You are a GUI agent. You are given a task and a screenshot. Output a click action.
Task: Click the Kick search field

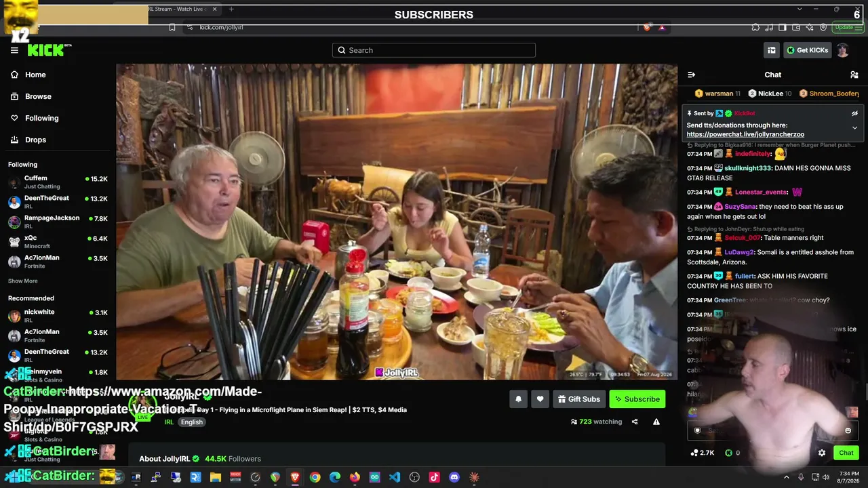(434, 50)
